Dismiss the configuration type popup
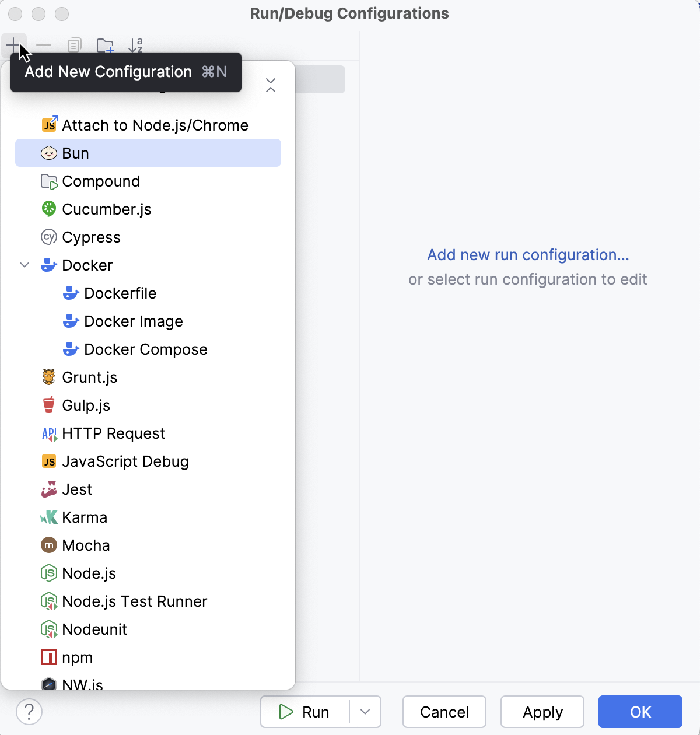 tap(271, 85)
